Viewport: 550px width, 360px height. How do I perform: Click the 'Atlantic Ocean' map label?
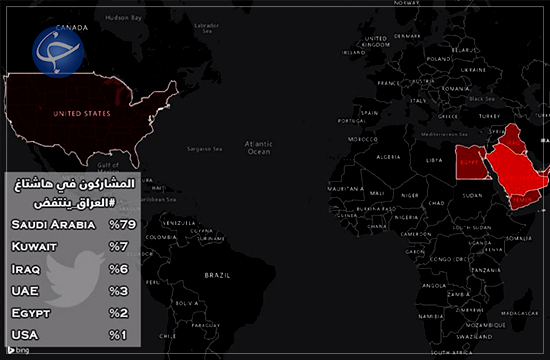click(x=259, y=148)
